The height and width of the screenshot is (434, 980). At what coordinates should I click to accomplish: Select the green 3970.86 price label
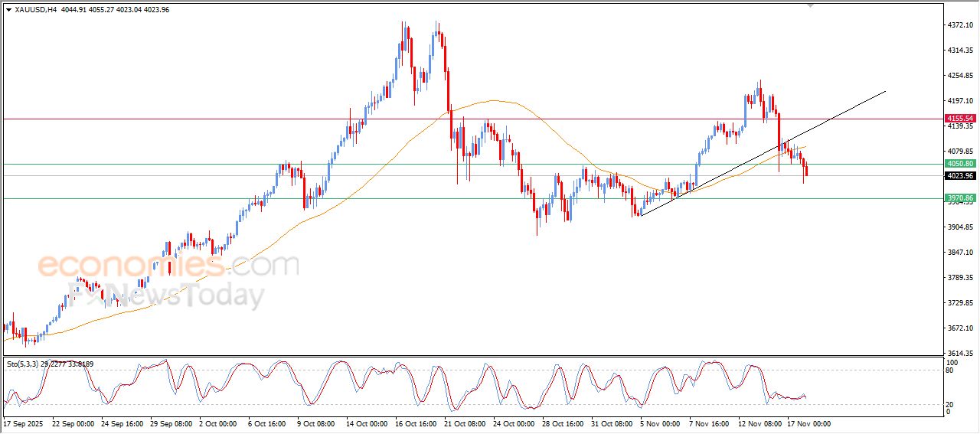[959, 198]
